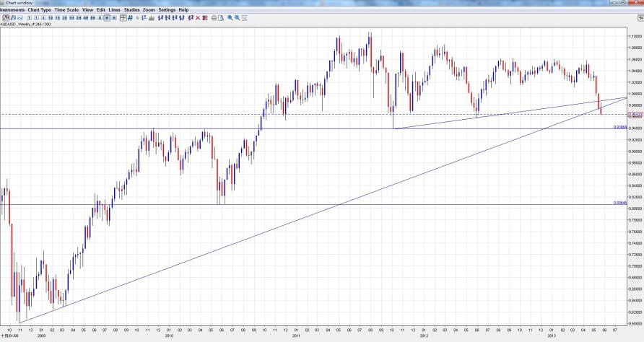The image size is (644, 342).
Task: Click the 4H timeframe button
Action: tap(85, 17)
